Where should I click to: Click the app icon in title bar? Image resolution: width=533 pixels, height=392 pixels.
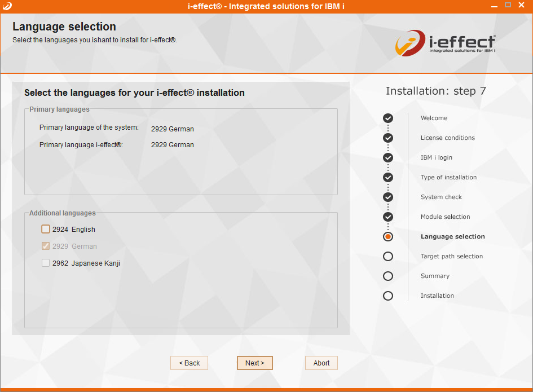pos(7,6)
